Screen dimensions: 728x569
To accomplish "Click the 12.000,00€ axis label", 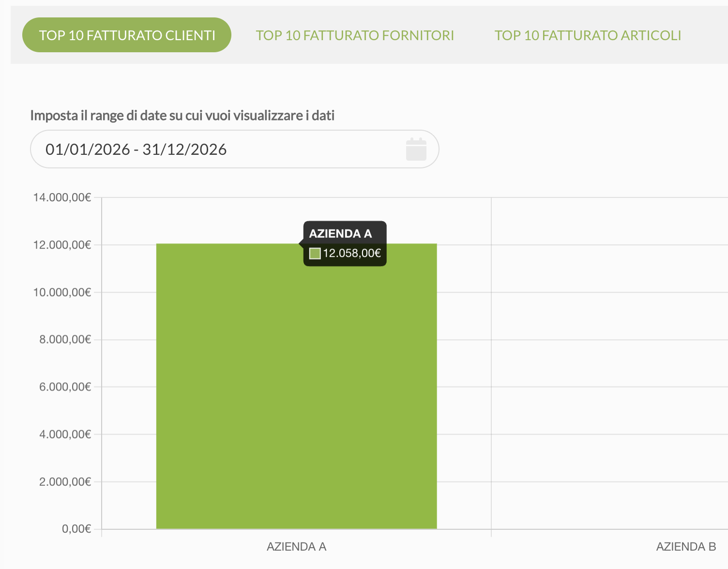I will tap(62, 245).
